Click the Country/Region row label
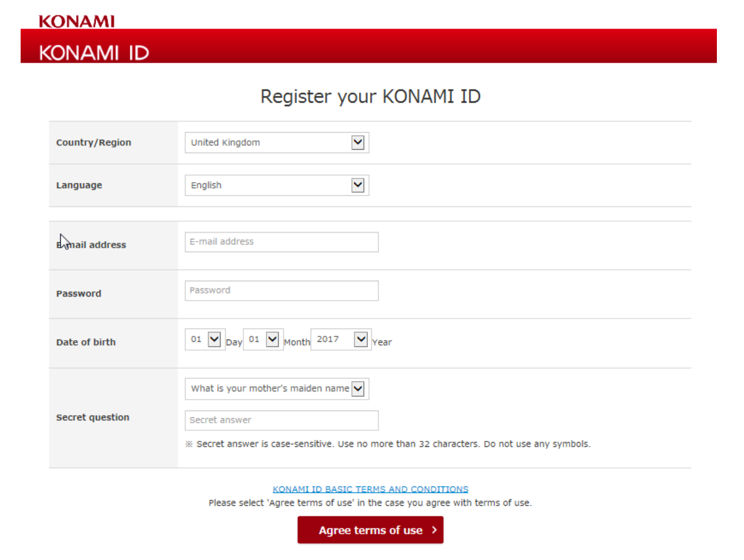This screenshot has height=560, width=744. 94,143
